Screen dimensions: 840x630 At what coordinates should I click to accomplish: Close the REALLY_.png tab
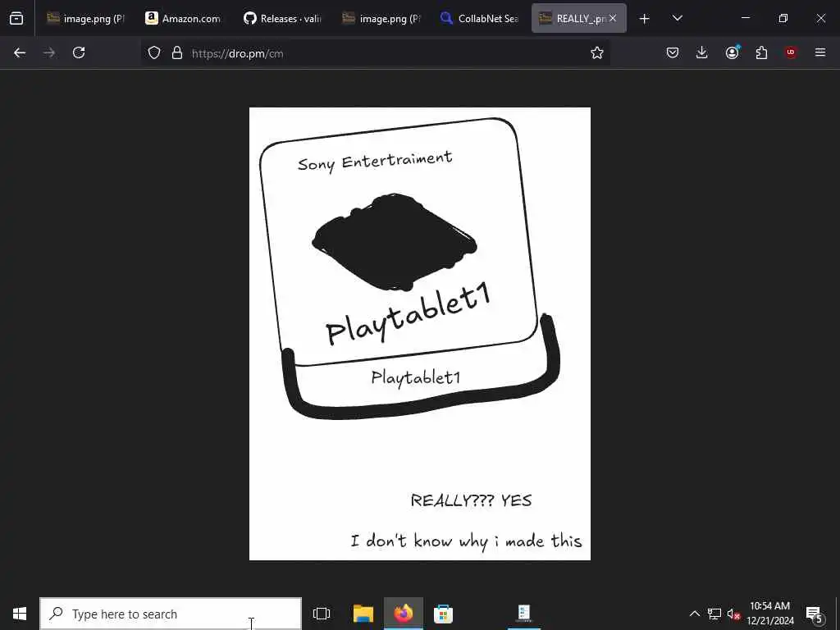point(613,18)
